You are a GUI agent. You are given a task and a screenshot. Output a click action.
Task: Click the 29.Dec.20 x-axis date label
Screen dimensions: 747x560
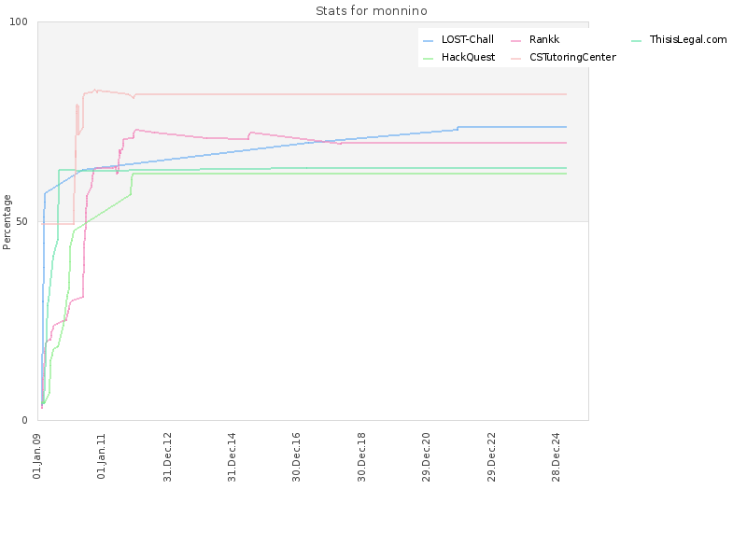[426, 457]
